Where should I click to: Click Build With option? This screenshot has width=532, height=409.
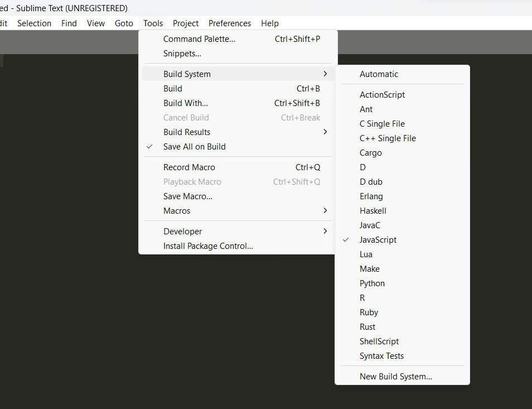pyautogui.click(x=238, y=103)
